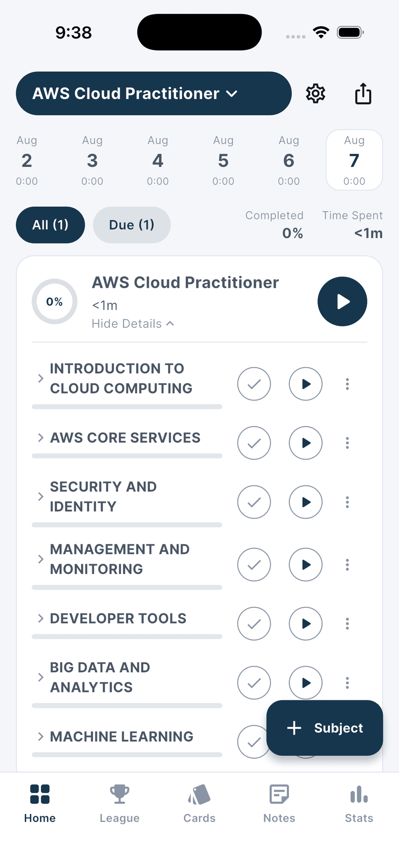Tap the Wi-Fi status icon

pos(321,32)
